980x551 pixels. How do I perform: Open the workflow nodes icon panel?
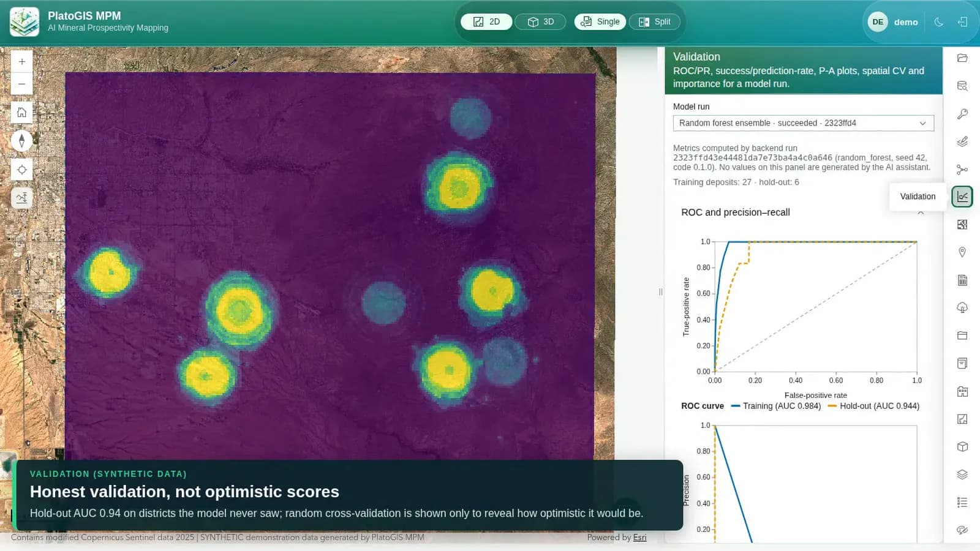click(962, 169)
